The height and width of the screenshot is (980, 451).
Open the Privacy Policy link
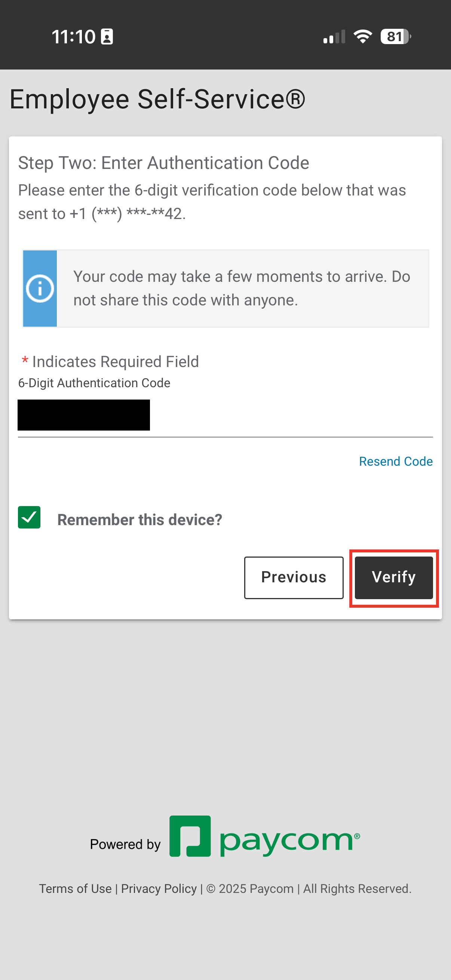pos(159,889)
